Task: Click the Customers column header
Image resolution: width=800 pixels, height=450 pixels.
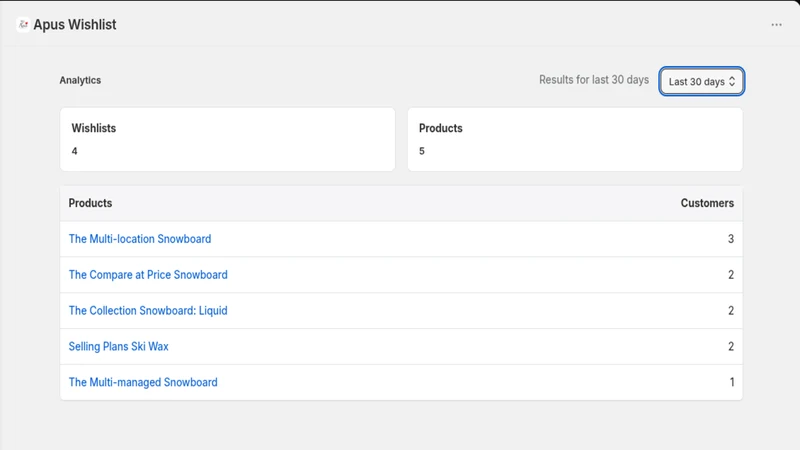Action: pyautogui.click(x=707, y=203)
